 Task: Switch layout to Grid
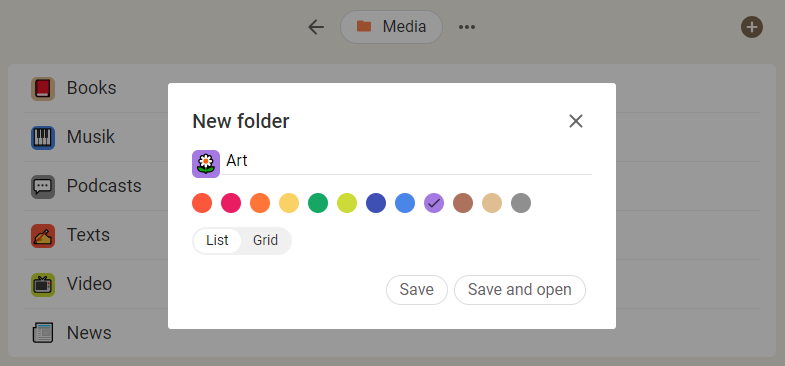[265, 240]
